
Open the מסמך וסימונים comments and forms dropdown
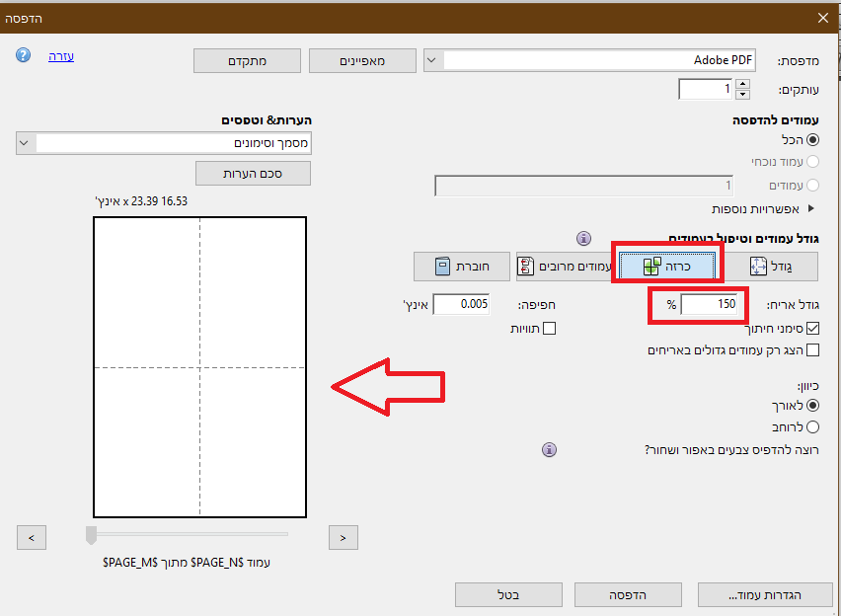(x=164, y=143)
